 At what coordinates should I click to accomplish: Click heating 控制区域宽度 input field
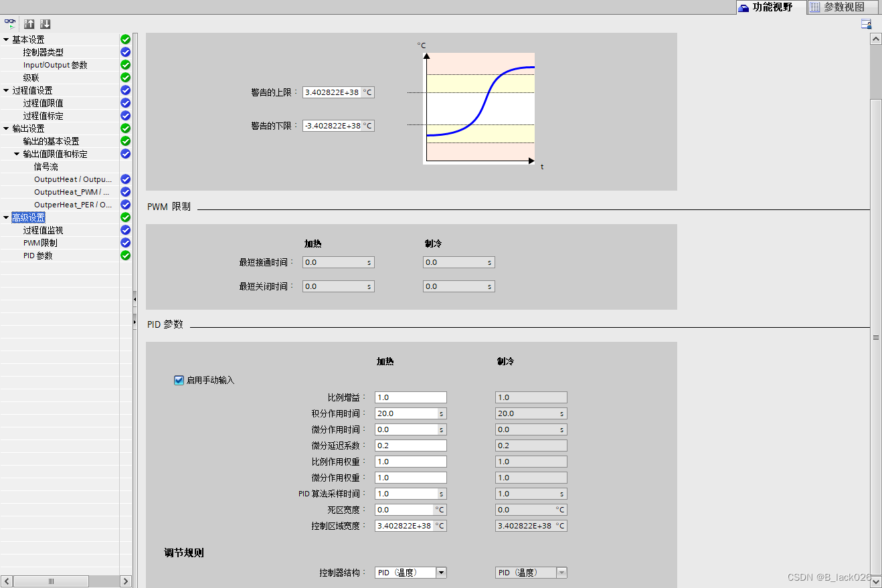pyautogui.click(x=411, y=526)
